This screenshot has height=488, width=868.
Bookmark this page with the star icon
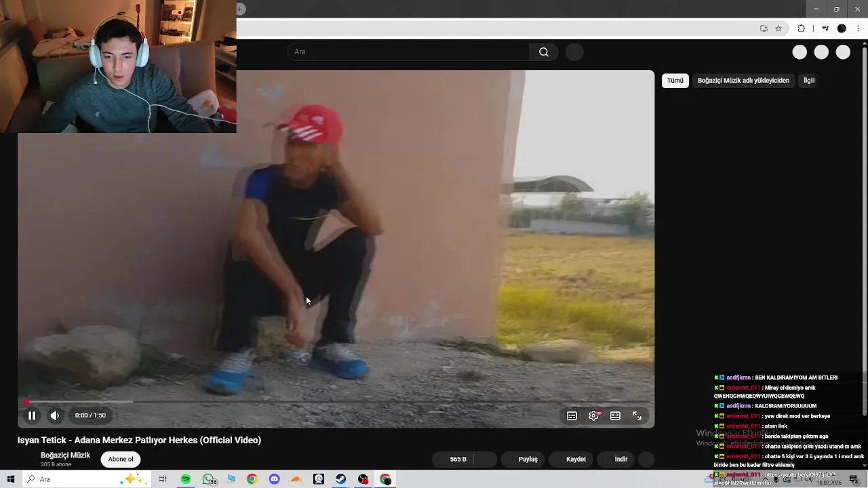coord(778,28)
